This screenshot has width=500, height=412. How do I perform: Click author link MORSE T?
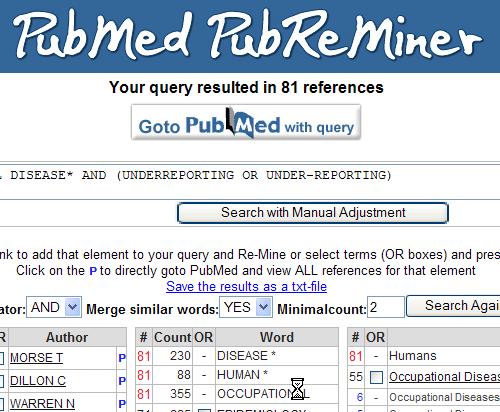[x=36, y=358]
